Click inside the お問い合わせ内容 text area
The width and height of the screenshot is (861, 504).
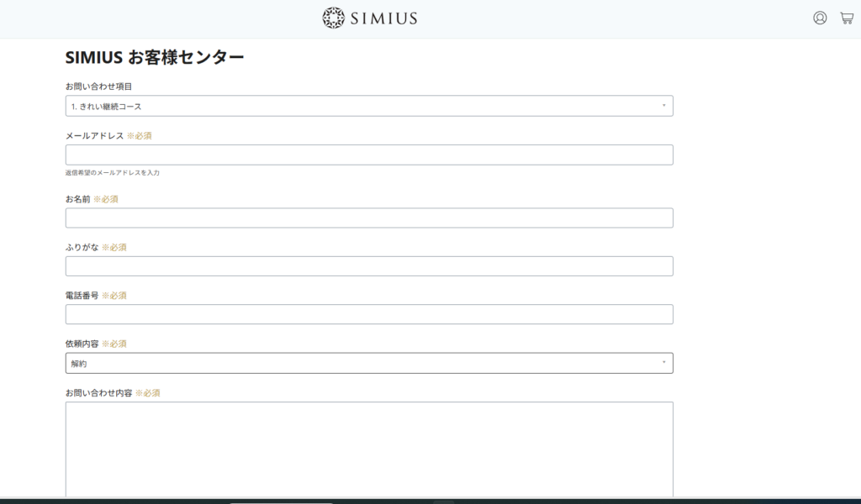[369, 449]
